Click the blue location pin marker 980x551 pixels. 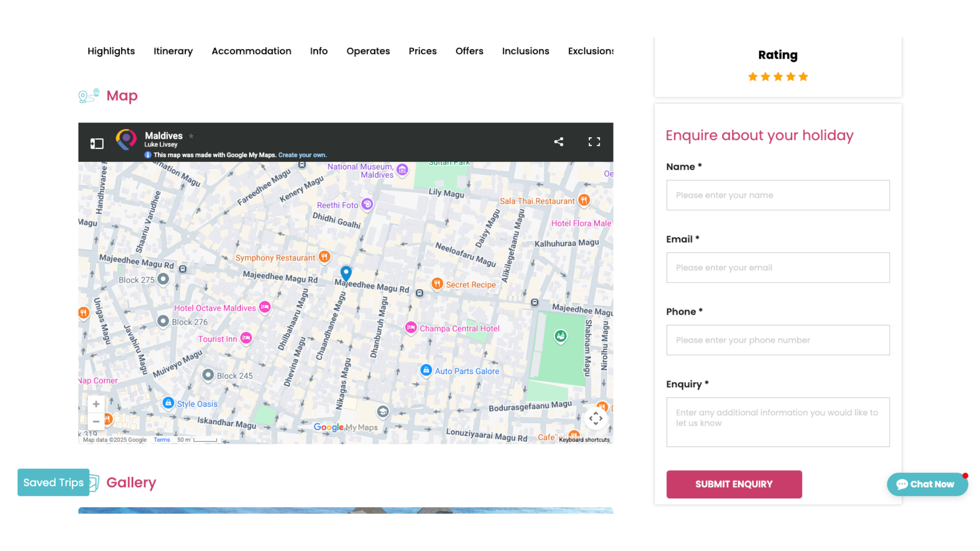click(x=346, y=273)
